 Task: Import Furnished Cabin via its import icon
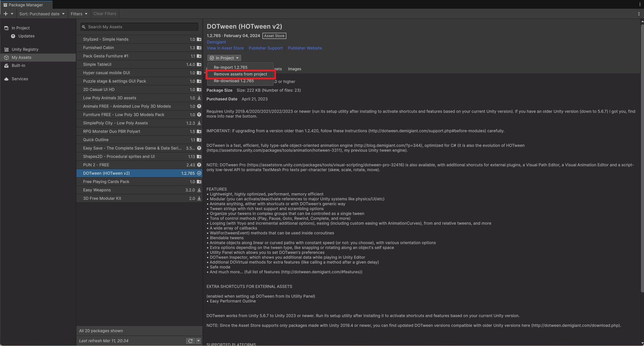click(x=199, y=48)
